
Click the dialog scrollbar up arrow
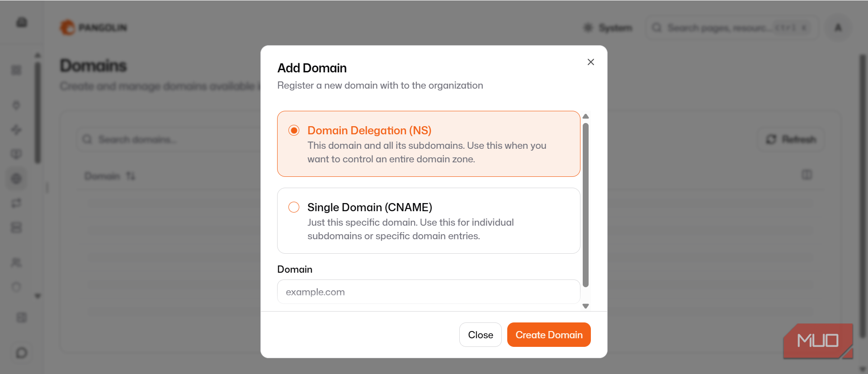point(586,116)
